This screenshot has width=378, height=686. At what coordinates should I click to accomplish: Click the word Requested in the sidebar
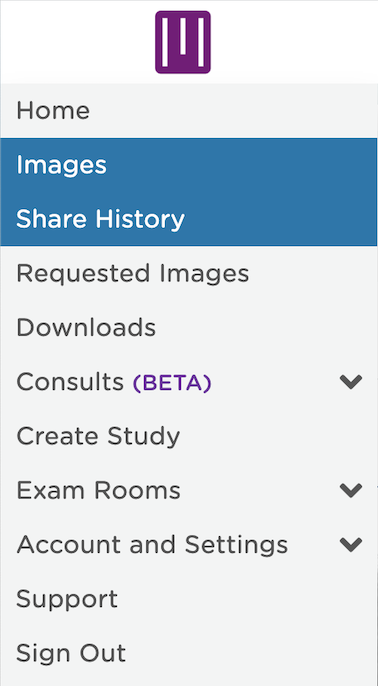pyautogui.click(x=84, y=273)
